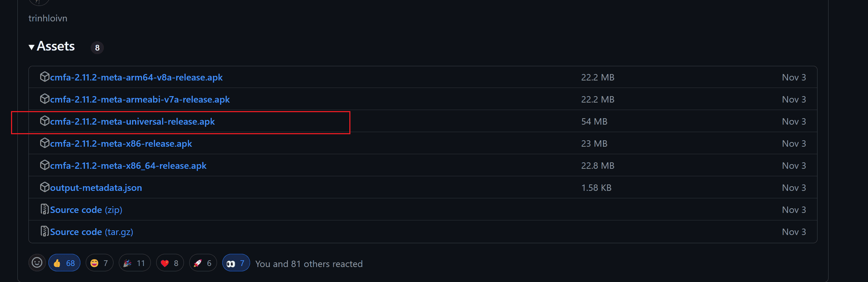Toggle the party popper reaction with 11
This screenshot has height=282, width=868.
134,263
